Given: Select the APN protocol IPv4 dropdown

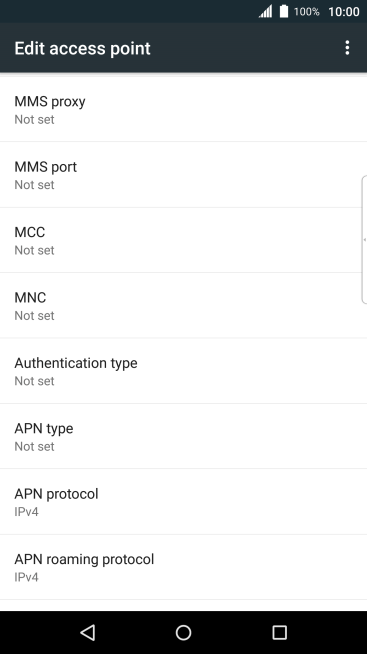Looking at the screenshot, I should tap(184, 502).
